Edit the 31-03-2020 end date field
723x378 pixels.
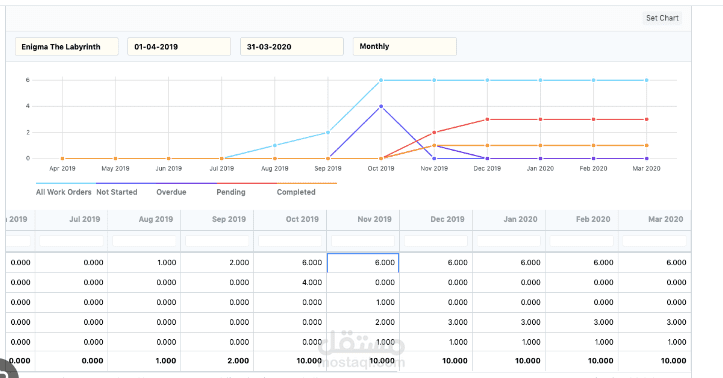click(292, 47)
